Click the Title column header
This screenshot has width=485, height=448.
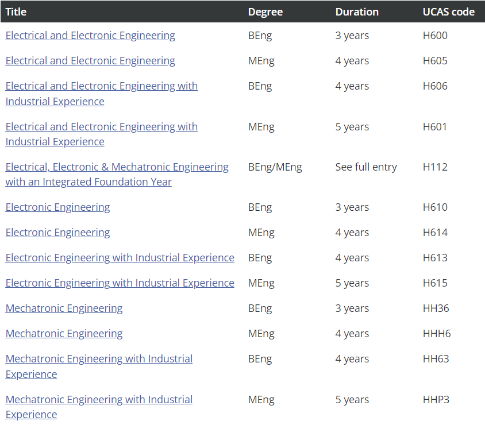pos(16,11)
